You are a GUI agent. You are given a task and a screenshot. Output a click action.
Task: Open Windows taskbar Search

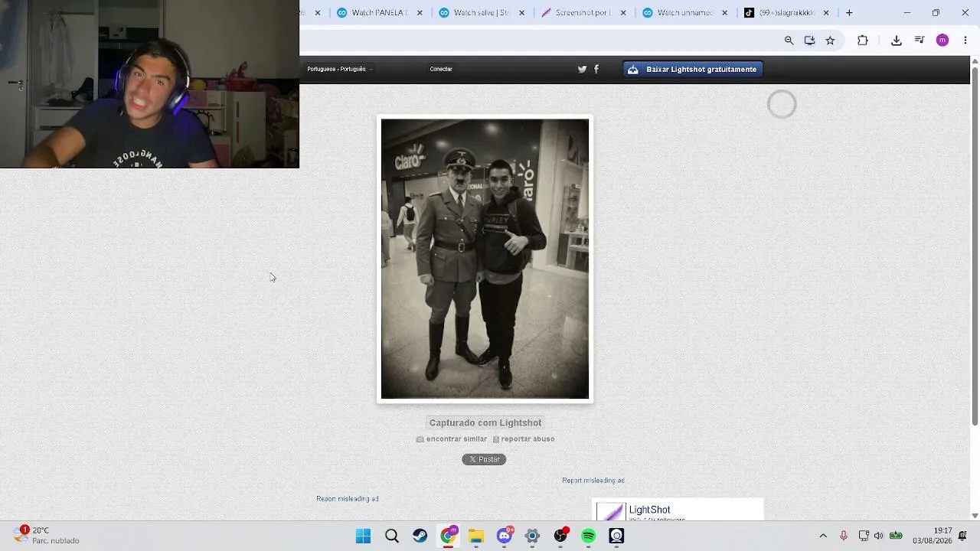coord(391,536)
